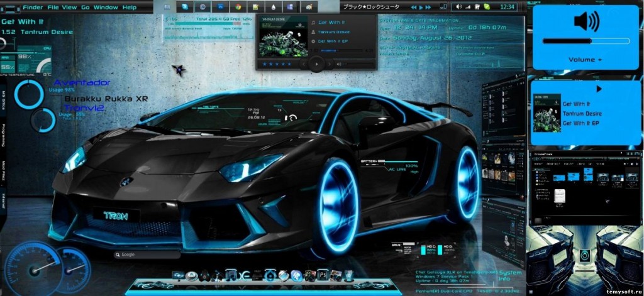644x296 pixels.
Task: Click the water drop taskbar icon
Action: click(x=273, y=6)
